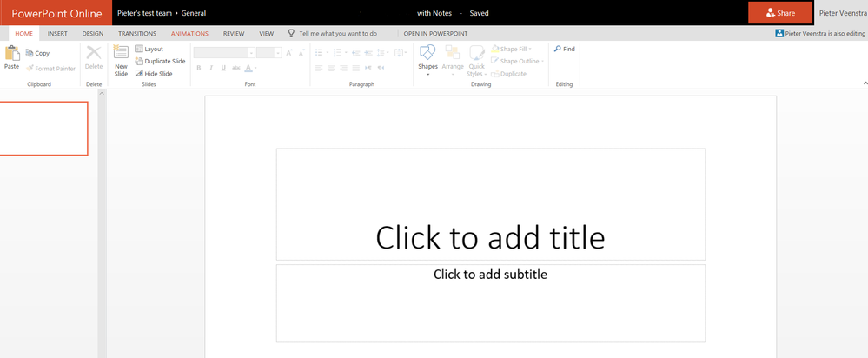Image resolution: width=868 pixels, height=358 pixels.
Task: Switch to the HOME ribbon tab
Action: (x=23, y=34)
